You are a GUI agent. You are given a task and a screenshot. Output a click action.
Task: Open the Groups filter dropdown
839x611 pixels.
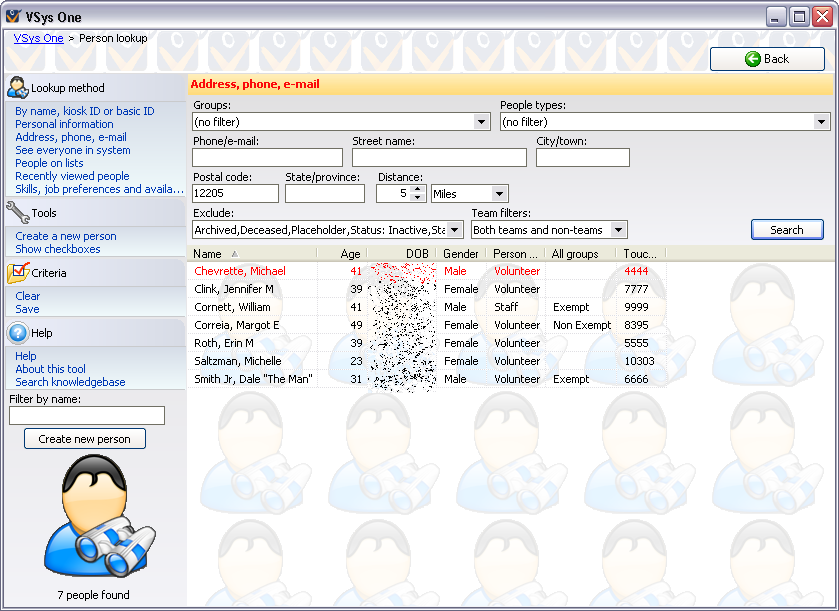coord(482,122)
